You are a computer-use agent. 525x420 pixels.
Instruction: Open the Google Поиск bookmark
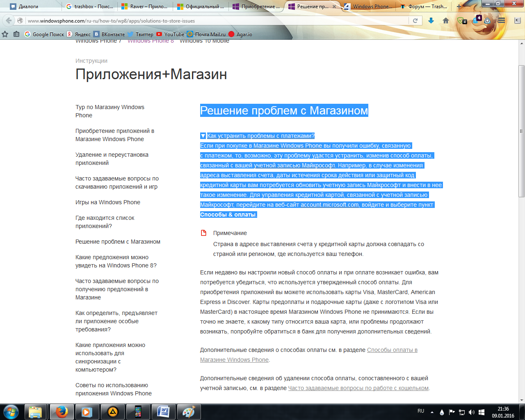point(44,34)
